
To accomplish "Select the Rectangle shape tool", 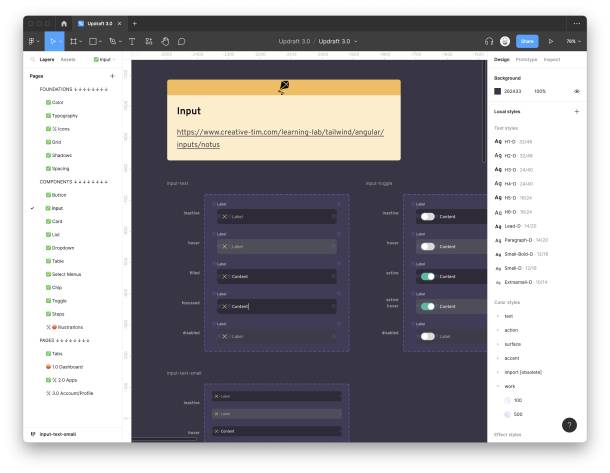I will click(x=93, y=41).
